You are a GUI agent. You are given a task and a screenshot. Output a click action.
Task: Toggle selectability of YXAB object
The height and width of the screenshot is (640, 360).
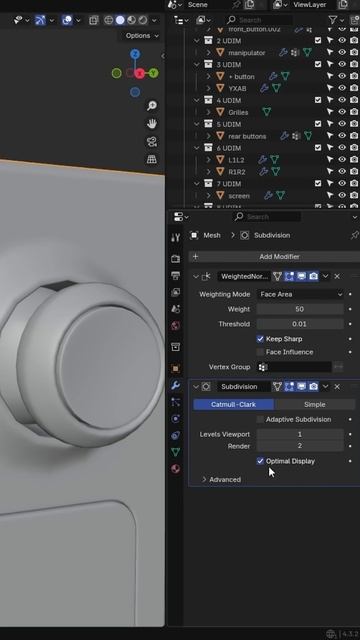pos(330,88)
